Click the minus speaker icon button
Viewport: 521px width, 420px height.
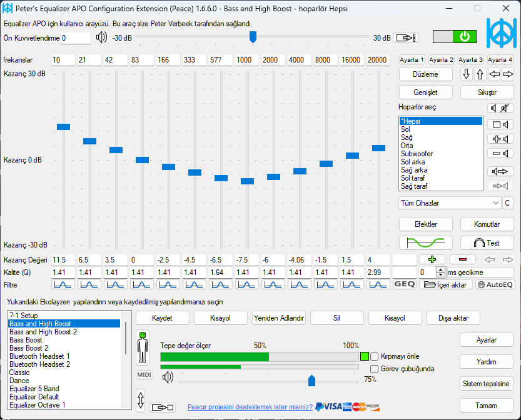(x=500, y=153)
